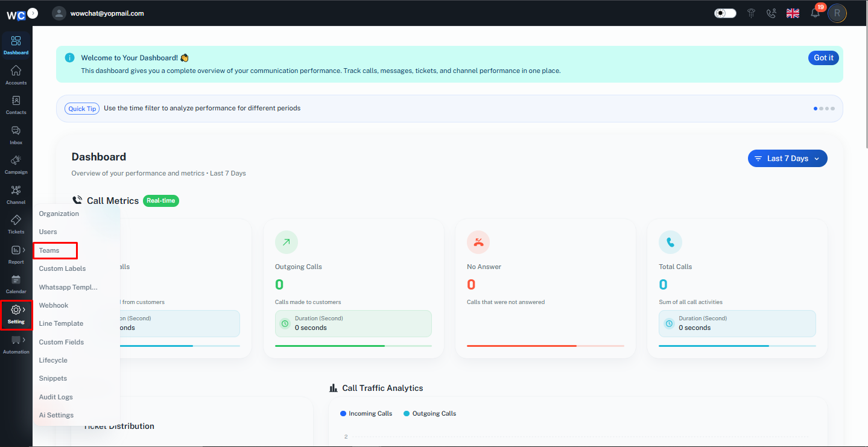Click the user avatar beside wowchat@yopmail.com
This screenshot has width=868, height=447.
pos(59,13)
